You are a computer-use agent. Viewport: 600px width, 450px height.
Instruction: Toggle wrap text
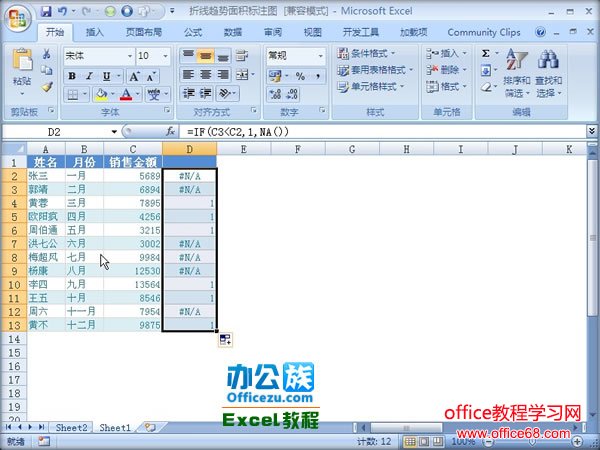[x=242, y=56]
